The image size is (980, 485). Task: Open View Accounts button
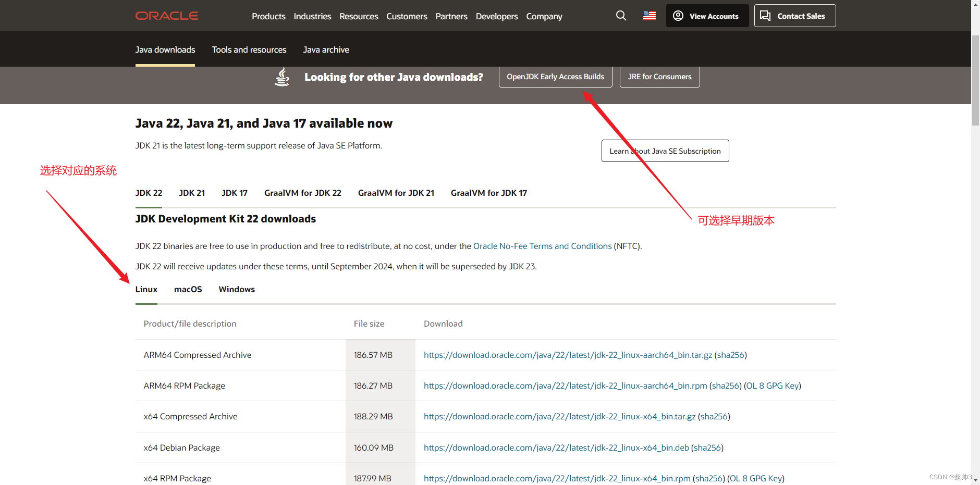[x=707, y=16]
